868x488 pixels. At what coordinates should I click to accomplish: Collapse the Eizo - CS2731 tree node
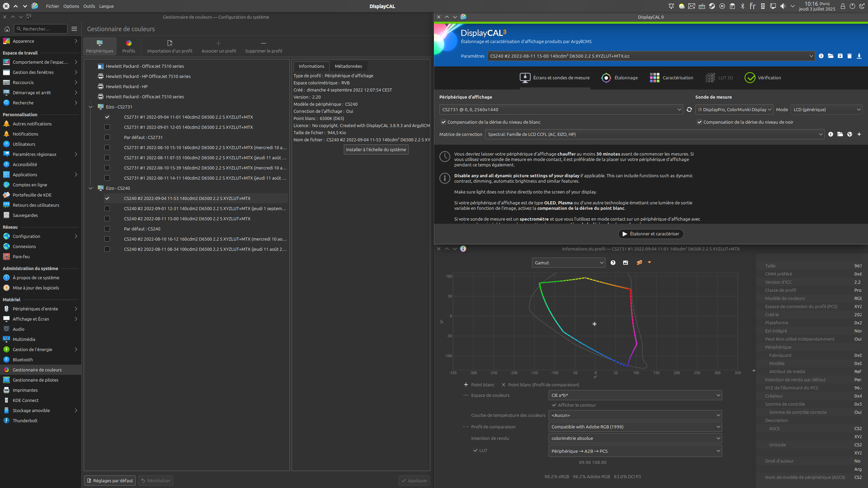[x=91, y=107]
